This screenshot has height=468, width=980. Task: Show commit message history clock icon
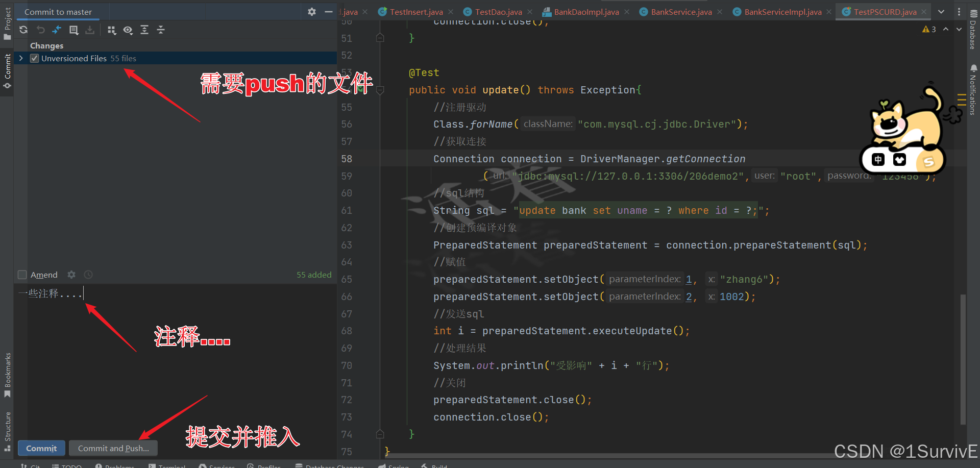click(88, 275)
